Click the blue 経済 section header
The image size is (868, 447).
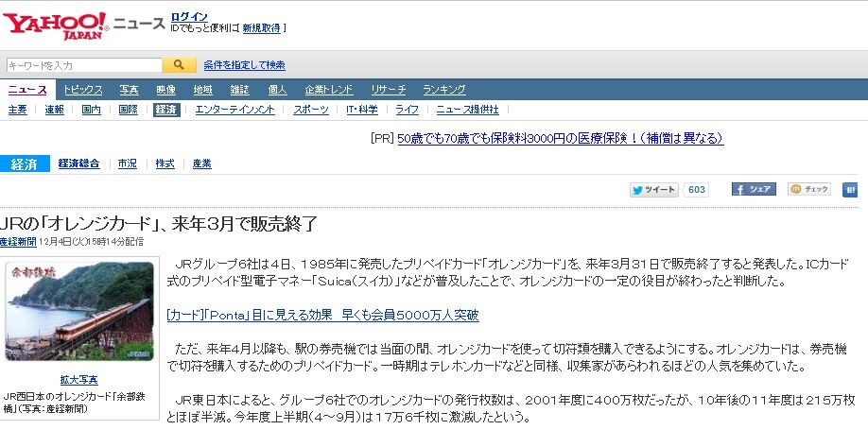tap(25, 163)
